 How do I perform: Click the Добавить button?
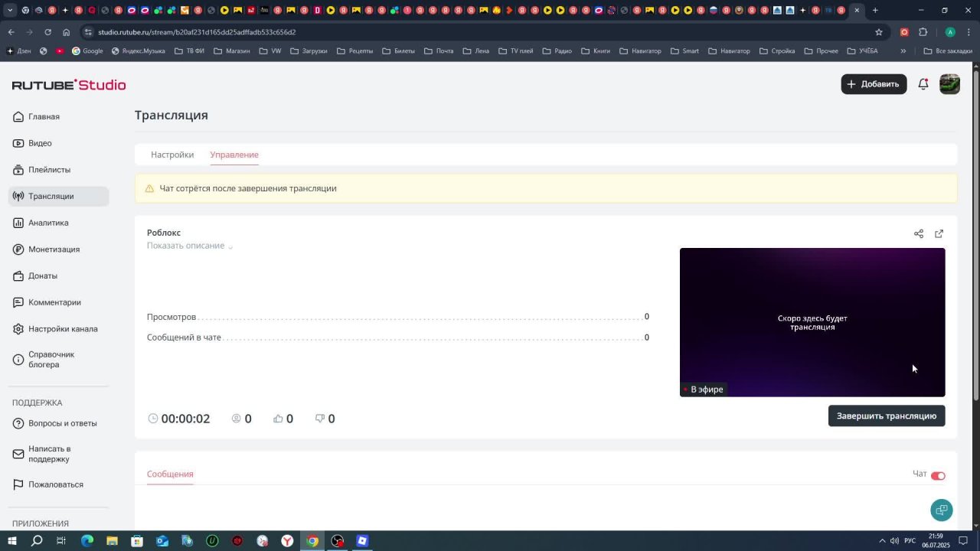(874, 84)
